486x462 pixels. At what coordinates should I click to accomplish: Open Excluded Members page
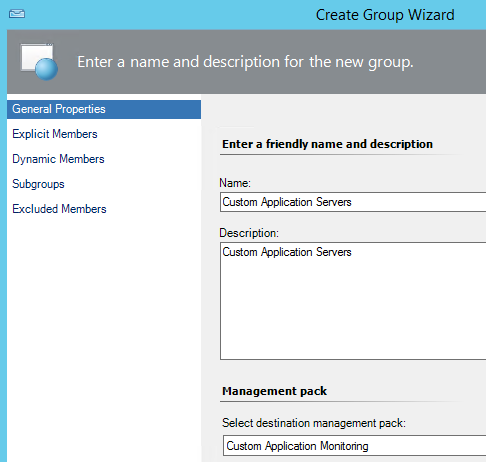59,209
